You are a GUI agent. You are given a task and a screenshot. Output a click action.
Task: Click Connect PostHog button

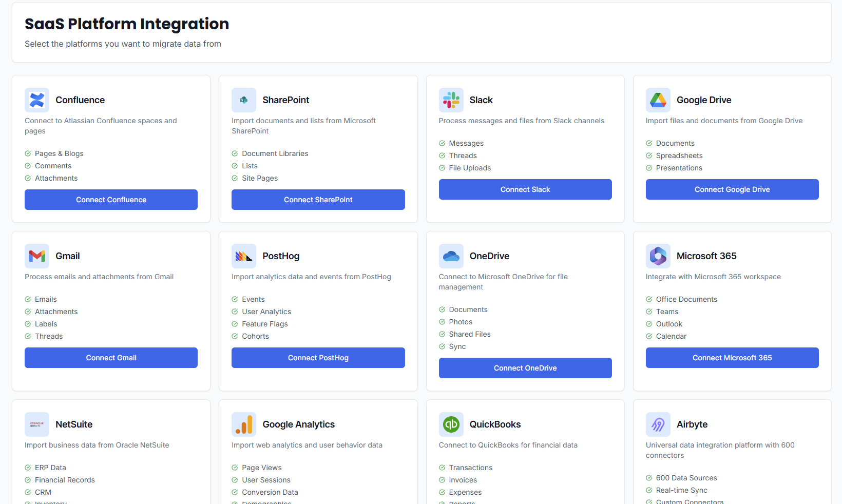click(x=318, y=358)
